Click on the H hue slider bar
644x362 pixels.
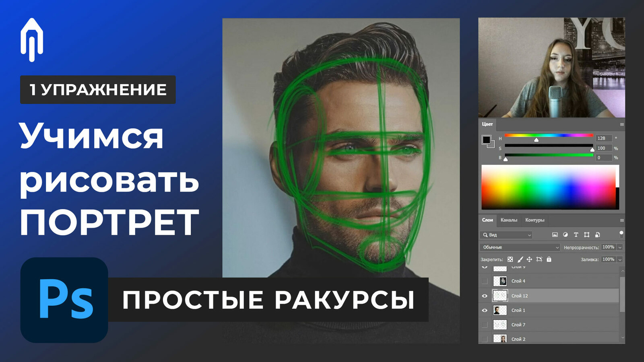(x=549, y=136)
